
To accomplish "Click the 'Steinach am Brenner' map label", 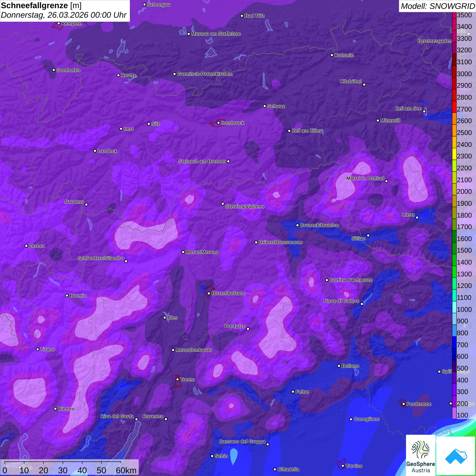I will tap(202, 161).
